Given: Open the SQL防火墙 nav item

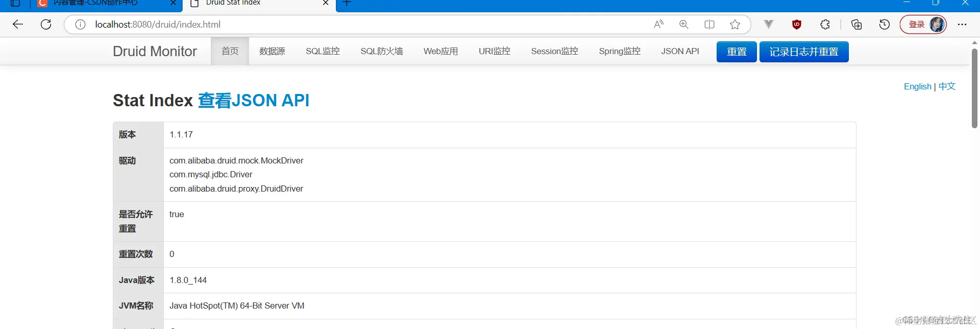Looking at the screenshot, I should tap(382, 51).
